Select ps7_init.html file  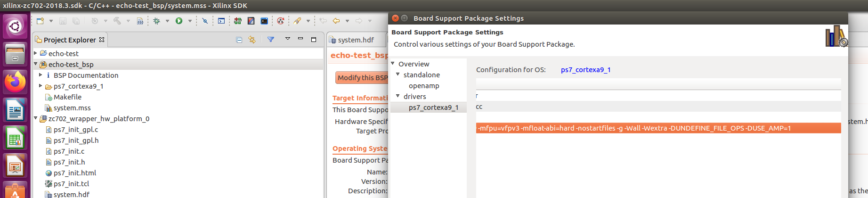pyautogui.click(x=75, y=173)
